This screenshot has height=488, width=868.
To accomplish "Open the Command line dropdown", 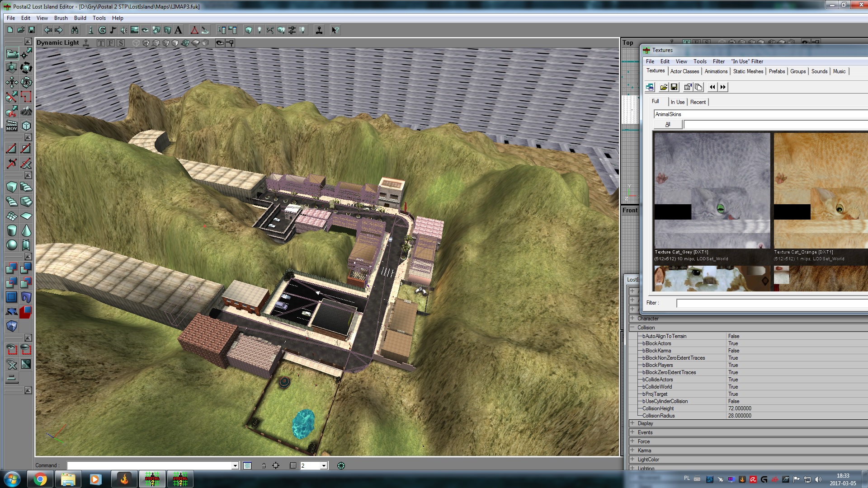I will tap(235, 466).
